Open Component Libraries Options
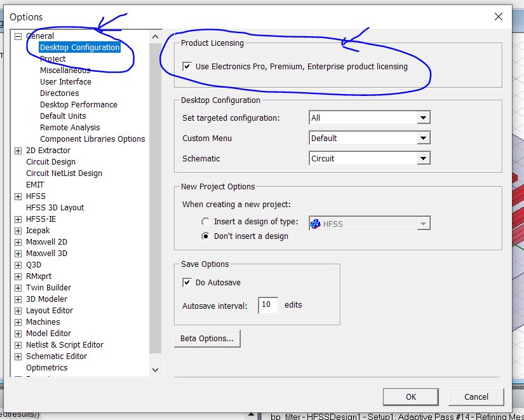Image resolution: width=524 pixels, height=420 pixels. [x=93, y=139]
